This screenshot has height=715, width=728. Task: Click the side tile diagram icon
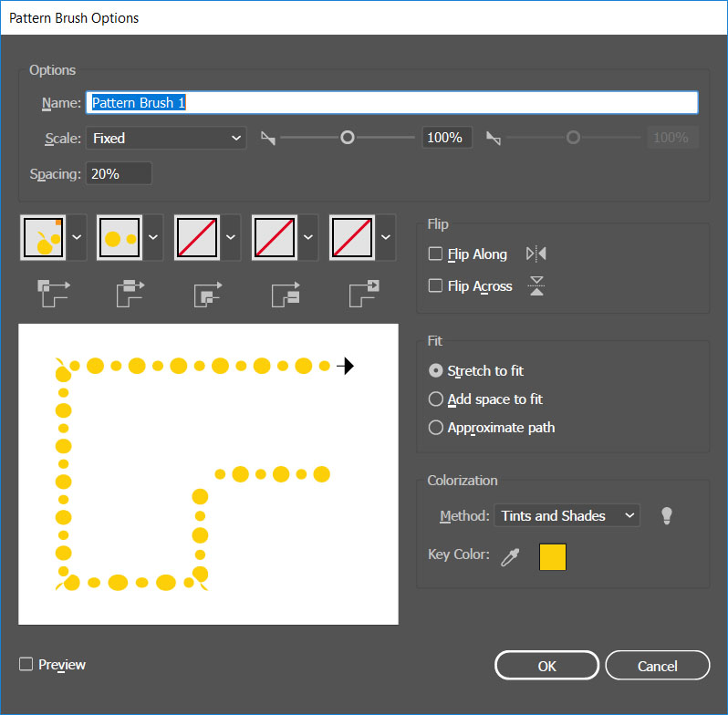click(x=131, y=292)
